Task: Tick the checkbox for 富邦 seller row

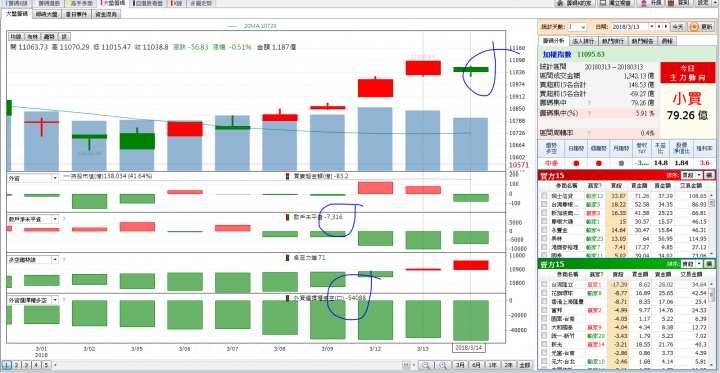Action: click(545, 310)
